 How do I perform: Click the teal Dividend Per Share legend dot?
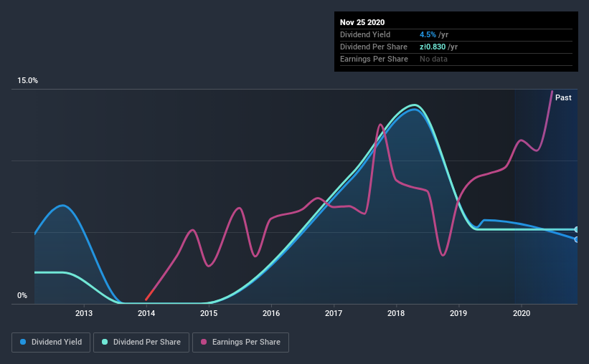tap(105, 342)
